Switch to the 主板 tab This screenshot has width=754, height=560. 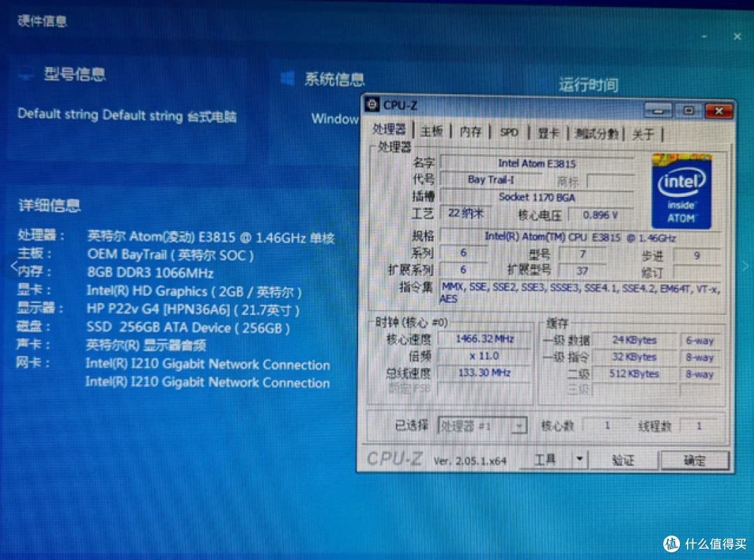pos(431,131)
